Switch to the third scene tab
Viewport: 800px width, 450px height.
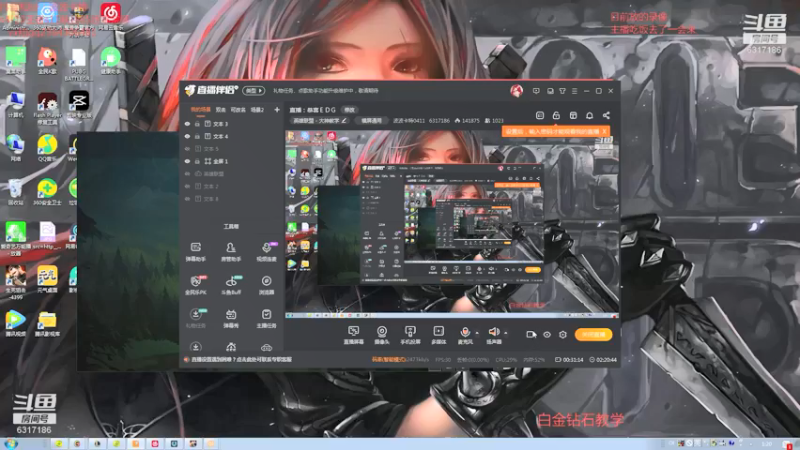tap(238, 110)
